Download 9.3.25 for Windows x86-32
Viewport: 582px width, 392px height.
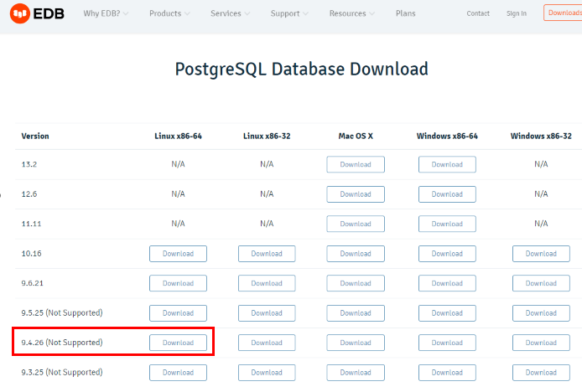click(x=541, y=373)
